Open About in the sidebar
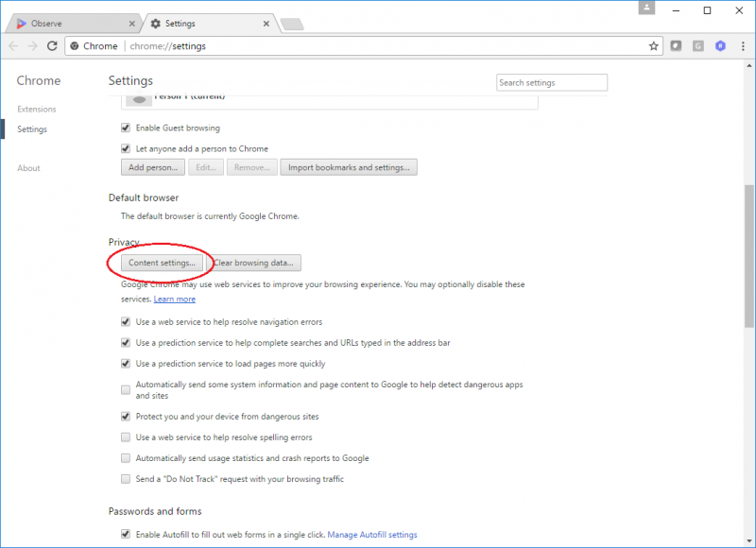The image size is (756, 548). point(29,168)
